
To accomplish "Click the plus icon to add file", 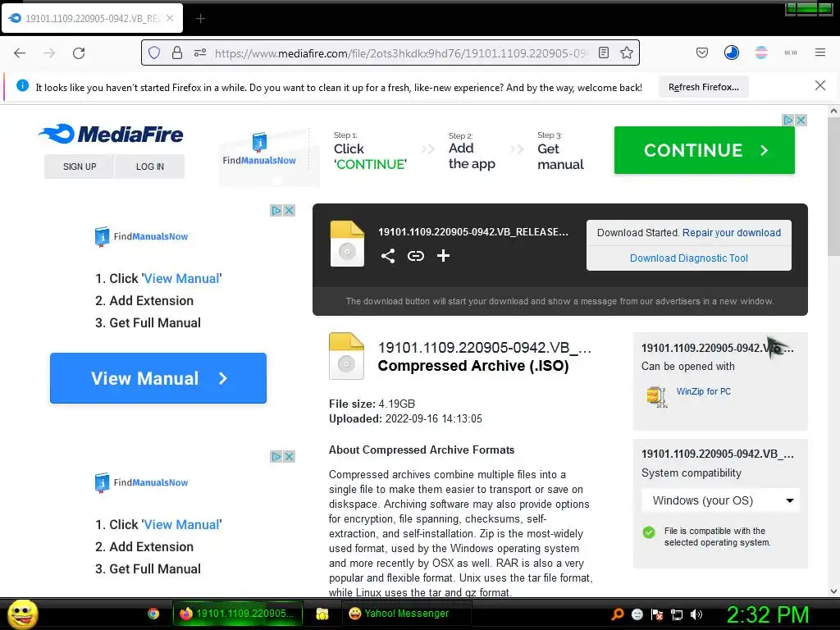I will [x=443, y=256].
